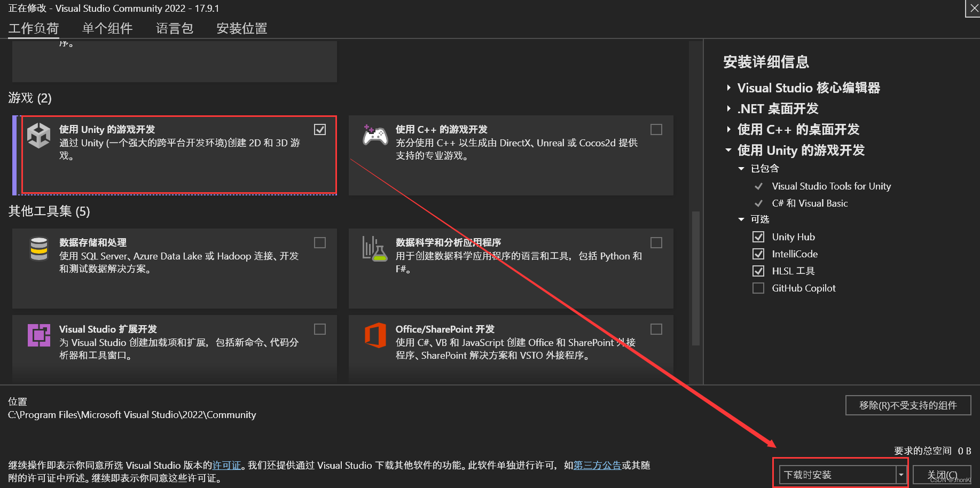Click checkmark beside Visual Studio Tools for Unity
Screen dimensions: 980x488
[x=758, y=186]
